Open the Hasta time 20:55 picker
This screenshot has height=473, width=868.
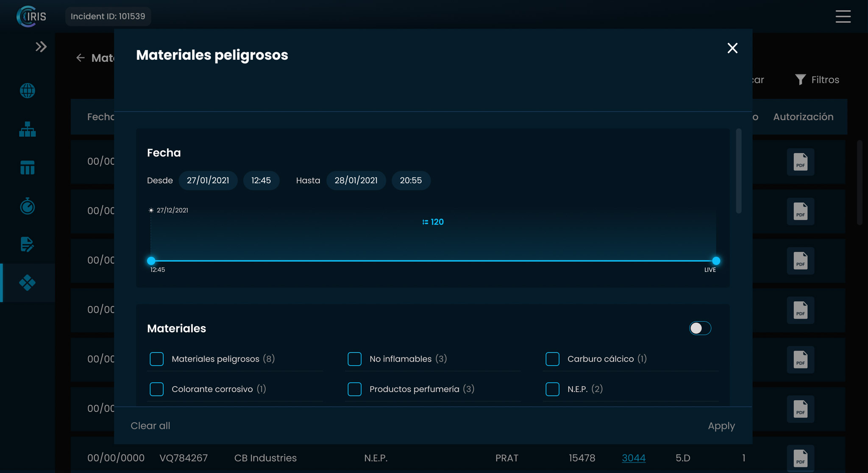tap(410, 180)
